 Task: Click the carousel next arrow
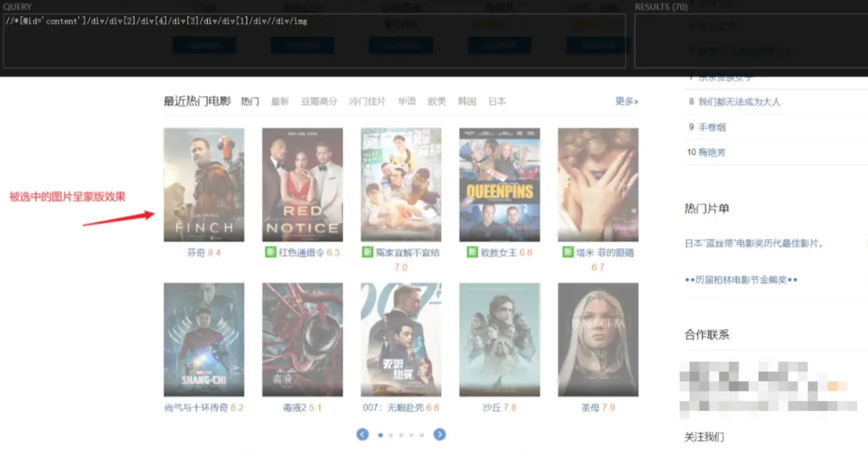click(x=439, y=435)
